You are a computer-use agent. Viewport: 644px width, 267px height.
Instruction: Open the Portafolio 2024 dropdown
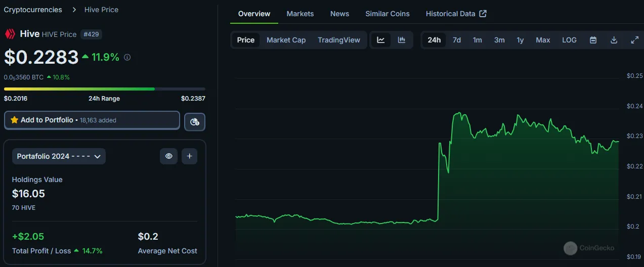pos(59,156)
